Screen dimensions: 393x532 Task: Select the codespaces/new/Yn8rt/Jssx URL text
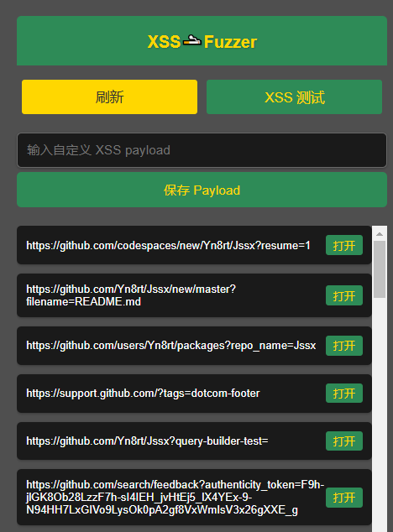click(168, 245)
